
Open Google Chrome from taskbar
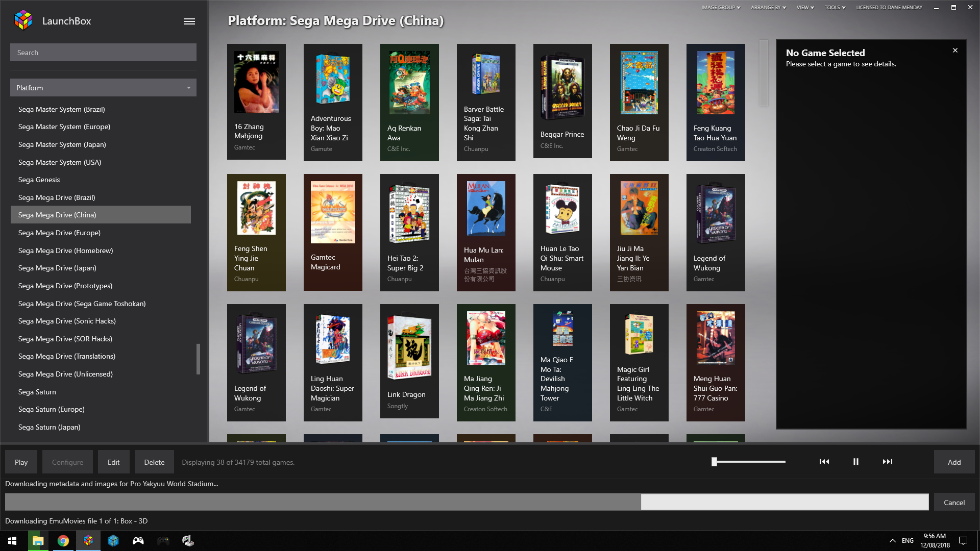click(63, 541)
